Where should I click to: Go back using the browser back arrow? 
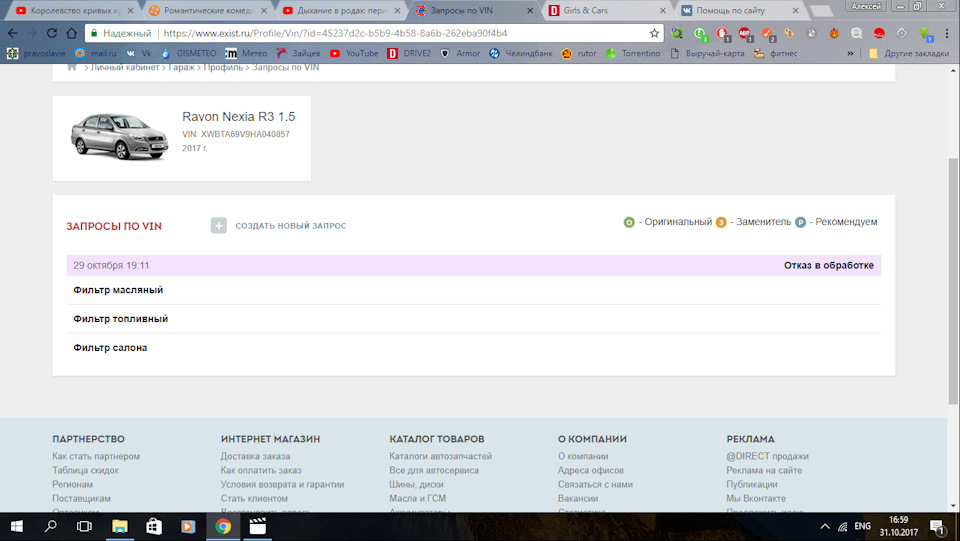[13, 33]
